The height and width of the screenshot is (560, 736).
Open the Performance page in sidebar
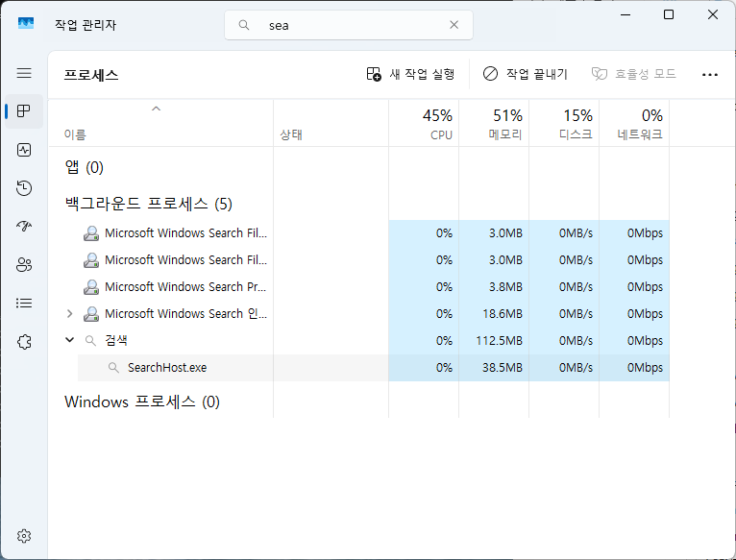pos(24,150)
